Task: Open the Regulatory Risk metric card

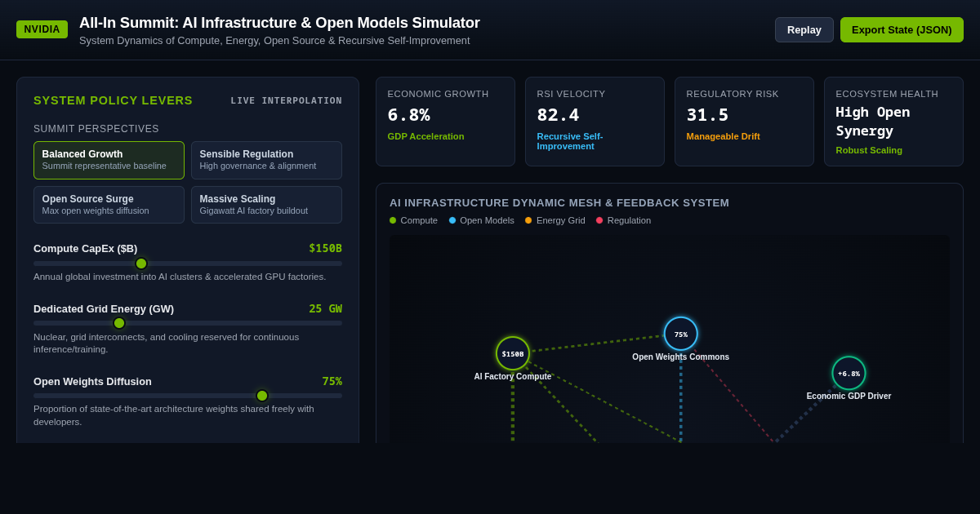Action: [x=744, y=122]
